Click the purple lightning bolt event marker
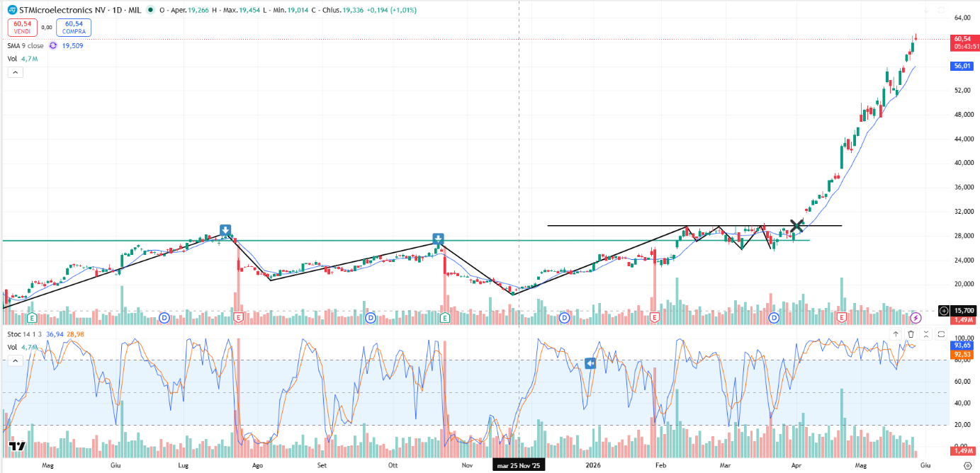Viewport: 980px width, 473px height. tap(916, 318)
